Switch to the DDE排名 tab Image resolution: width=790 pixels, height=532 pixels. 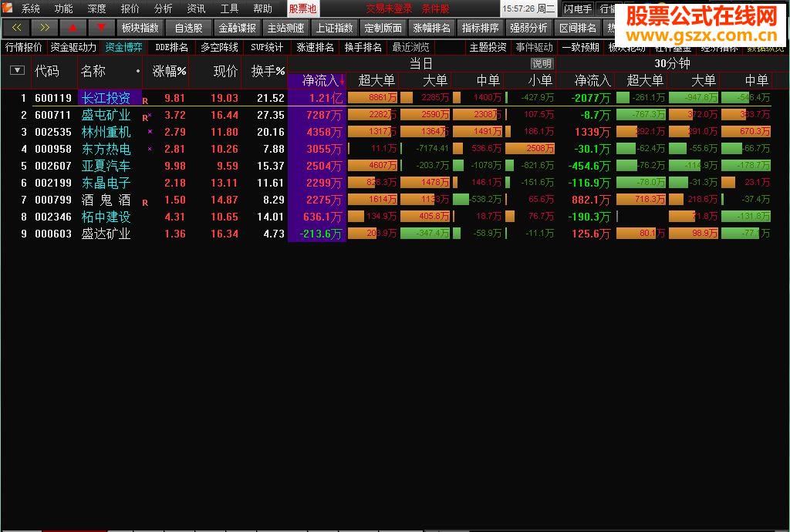pos(171,47)
